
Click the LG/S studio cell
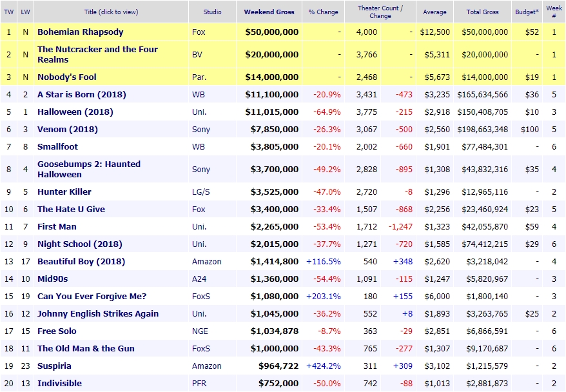click(200, 191)
